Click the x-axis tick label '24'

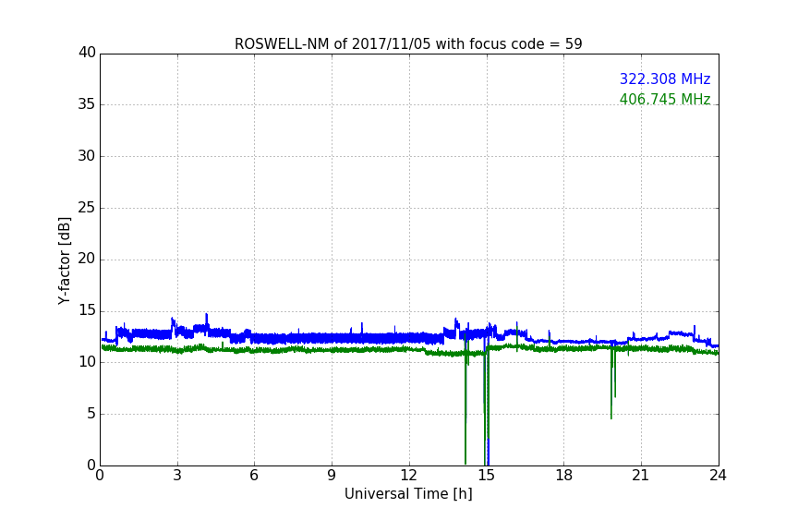pos(718,476)
